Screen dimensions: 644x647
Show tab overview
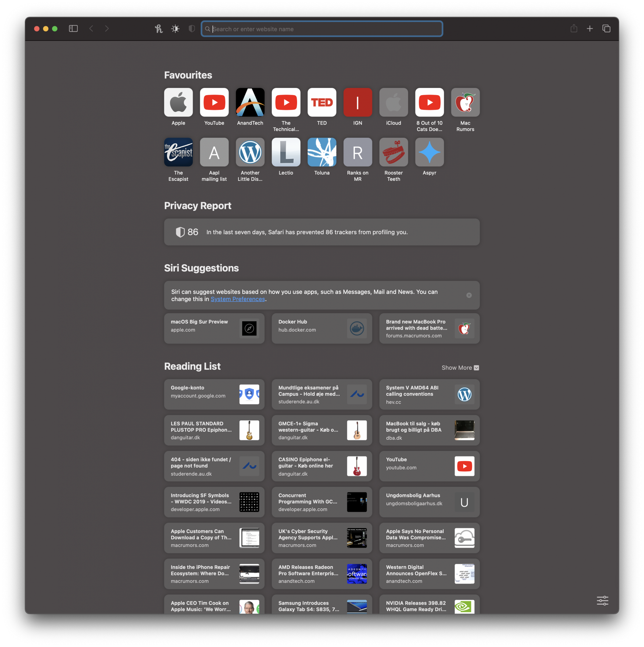(606, 29)
